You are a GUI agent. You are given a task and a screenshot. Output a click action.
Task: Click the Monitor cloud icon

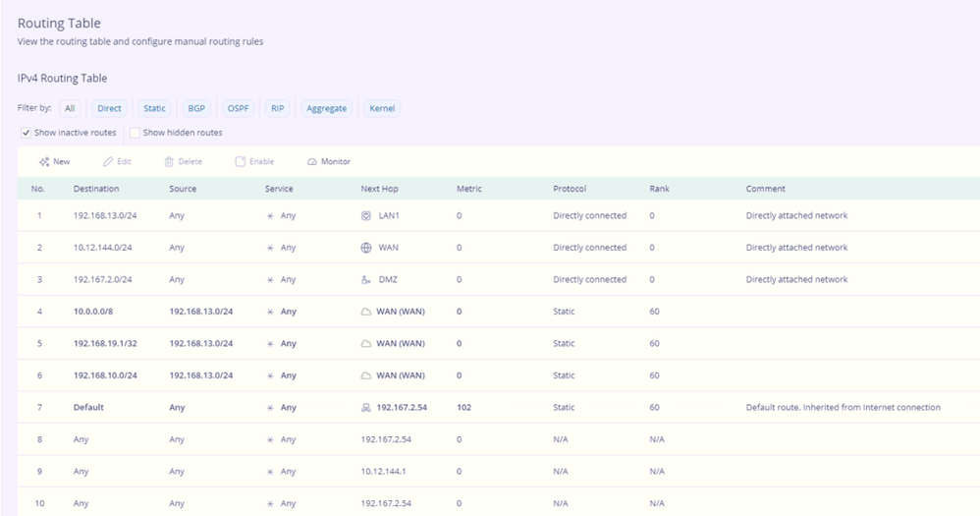click(x=312, y=161)
